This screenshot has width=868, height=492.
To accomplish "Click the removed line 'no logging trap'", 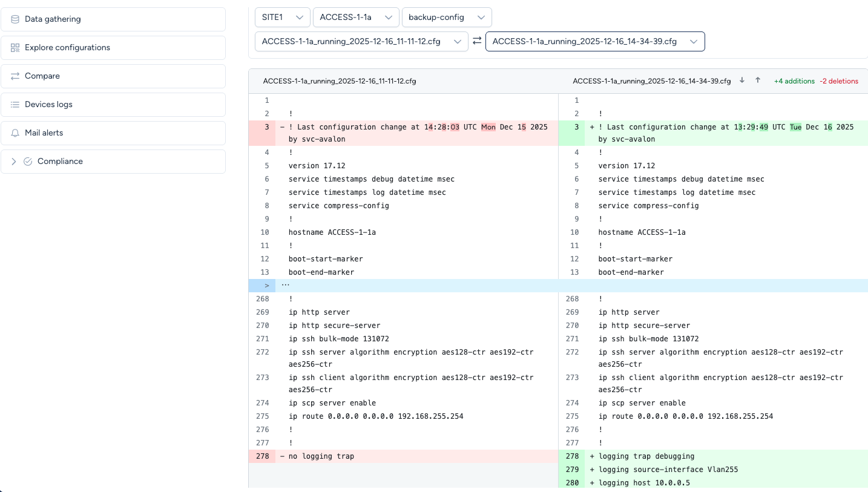I will pyautogui.click(x=321, y=456).
